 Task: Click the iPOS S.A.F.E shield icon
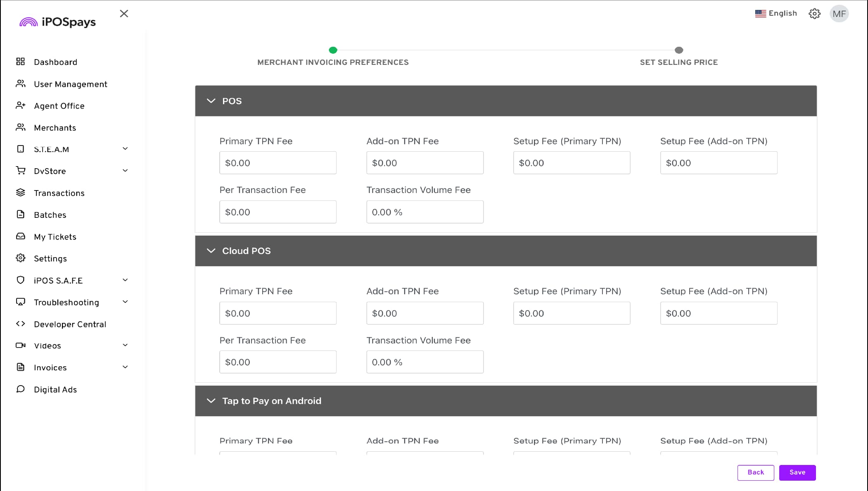(x=20, y=280)
